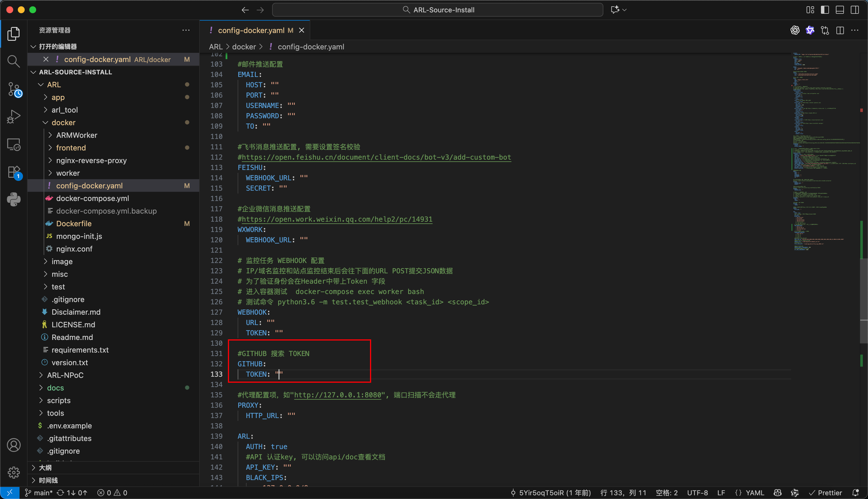Click the notifications bell in status bar
This screenshot has width=868, height=499.
855,492
